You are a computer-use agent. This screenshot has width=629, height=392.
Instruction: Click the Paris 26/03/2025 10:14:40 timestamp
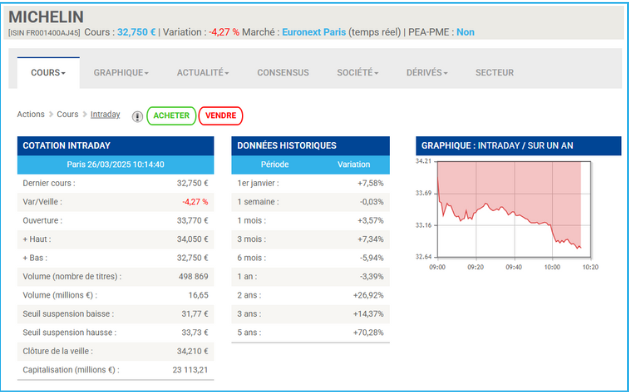(116, 165)
